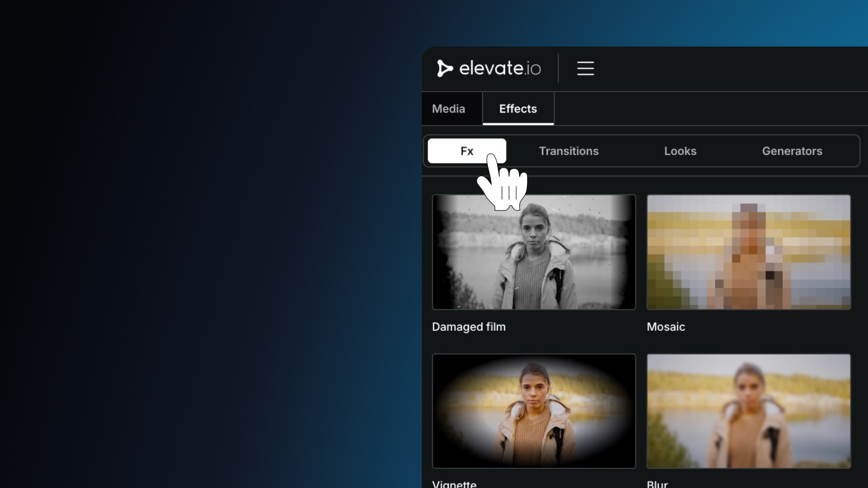This screenshot has width=868, height=488.
Task: Click the Blur label at bottom
Action: [x=657, y=484]
